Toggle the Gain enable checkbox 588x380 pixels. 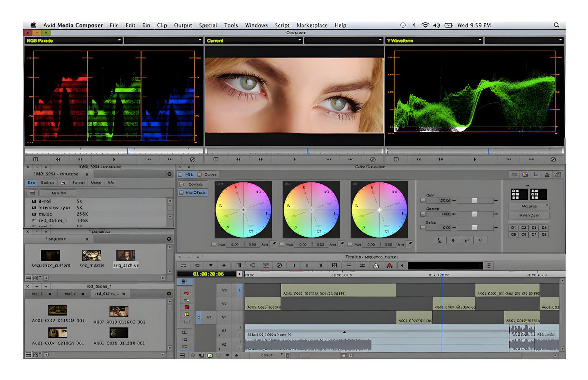coord(423,200)
